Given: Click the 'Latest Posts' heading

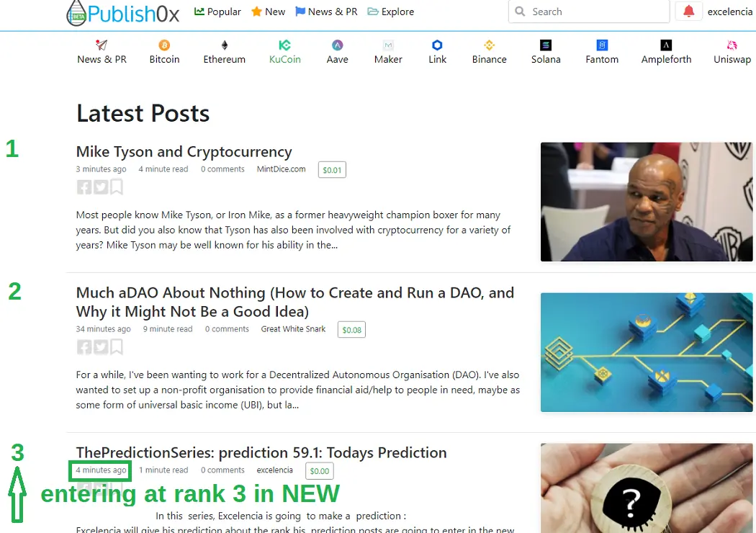Looking at the screenshot, I should click(x=143, y=113).
